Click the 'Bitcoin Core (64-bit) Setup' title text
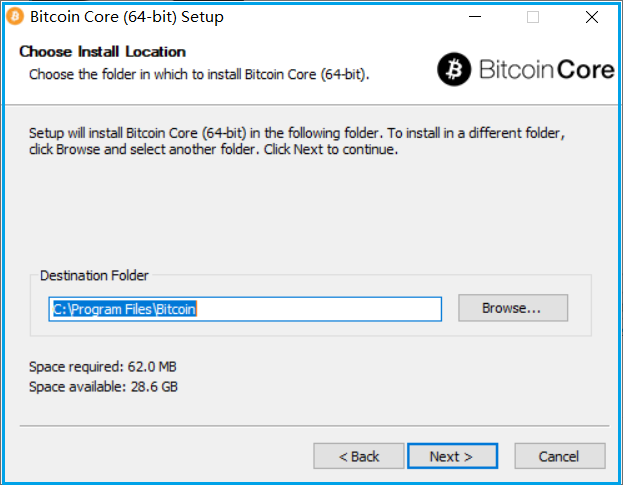The image size is (623, 485). [x=127, y=17]
